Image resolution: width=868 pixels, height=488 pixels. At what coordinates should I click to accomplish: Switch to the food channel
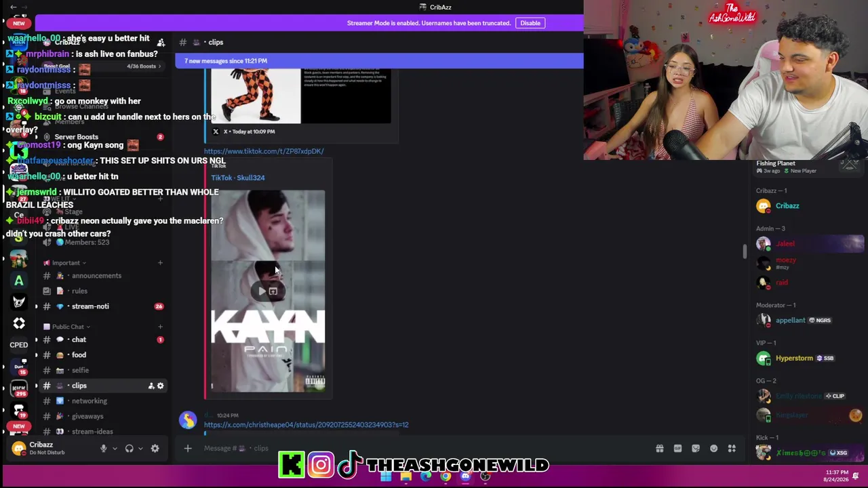coord(79,355)
